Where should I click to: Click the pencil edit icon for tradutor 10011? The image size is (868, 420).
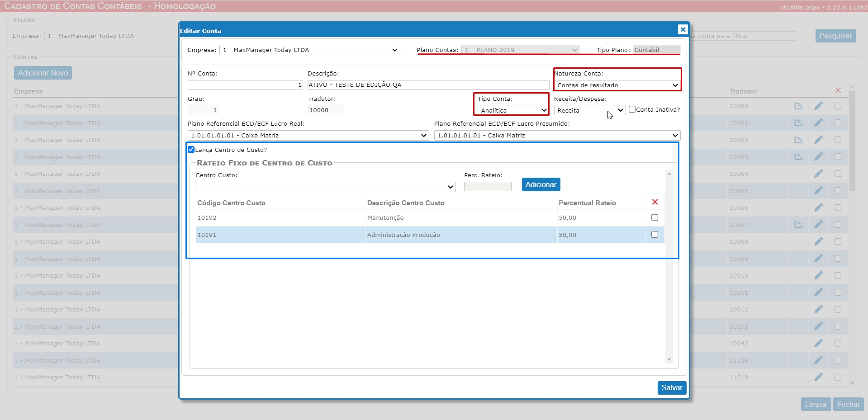(818, 292)
